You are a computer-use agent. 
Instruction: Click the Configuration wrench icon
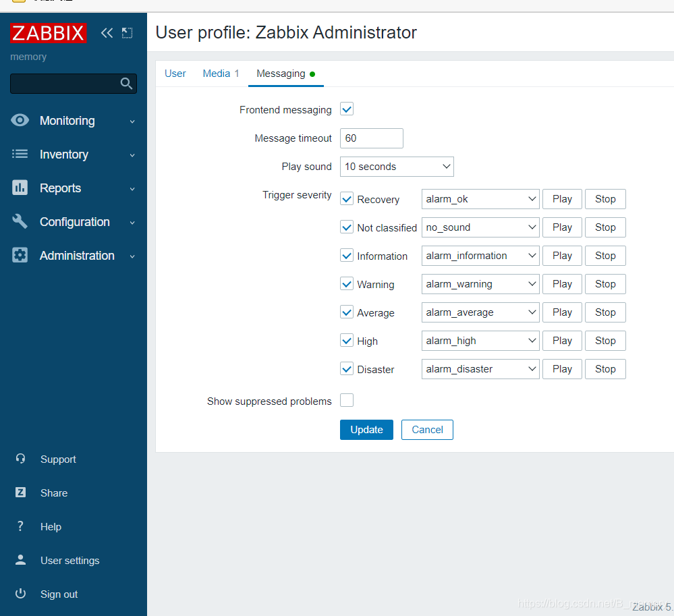20,221
